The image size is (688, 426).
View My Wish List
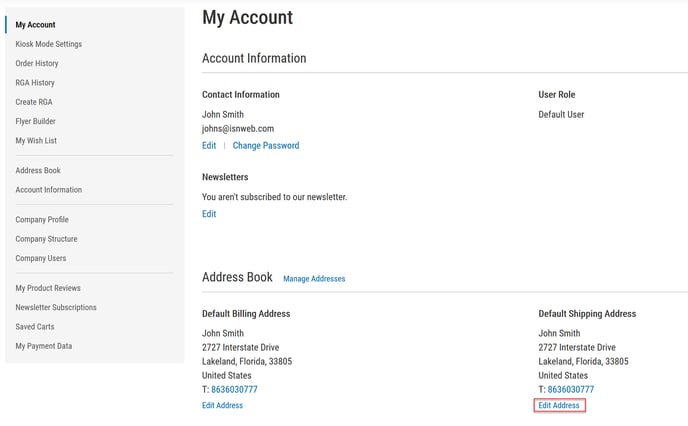coord(36,141)
